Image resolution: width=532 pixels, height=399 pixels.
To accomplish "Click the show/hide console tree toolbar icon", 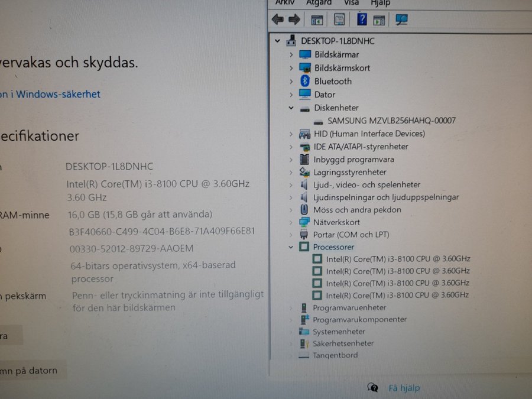I will click(x=317, y=20).
